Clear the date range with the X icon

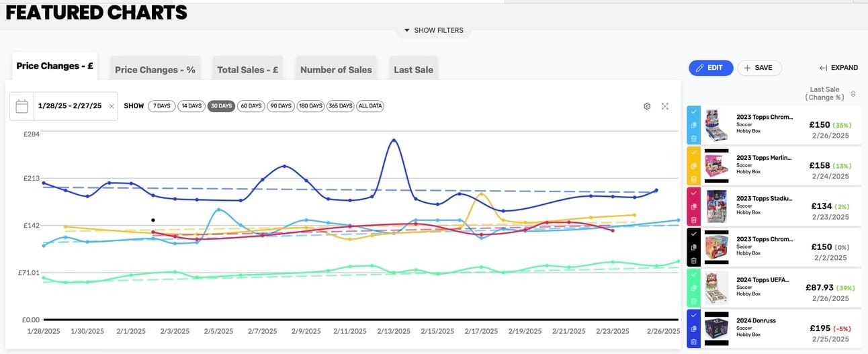point(112,106)
